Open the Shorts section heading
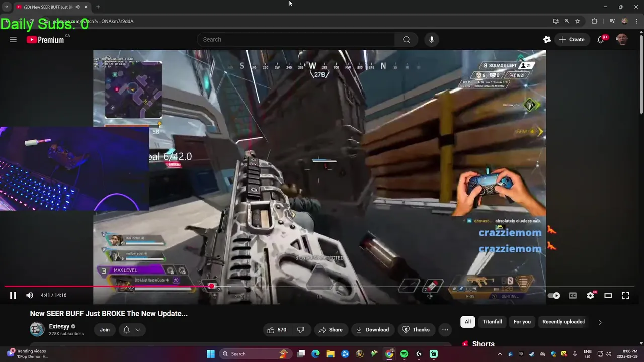Viewport: 644px width, 362px height. [483, 344]
